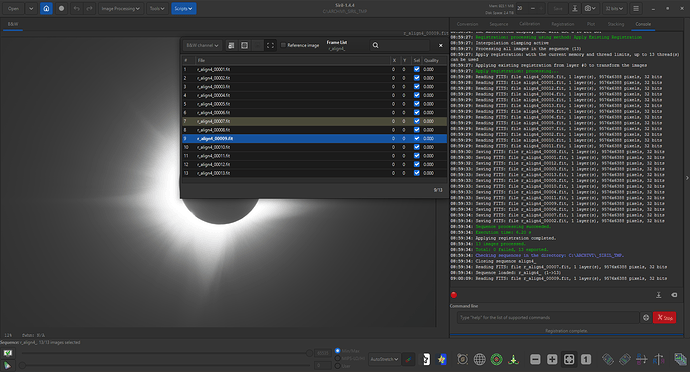Click the export console log icon

pos(659,295)
